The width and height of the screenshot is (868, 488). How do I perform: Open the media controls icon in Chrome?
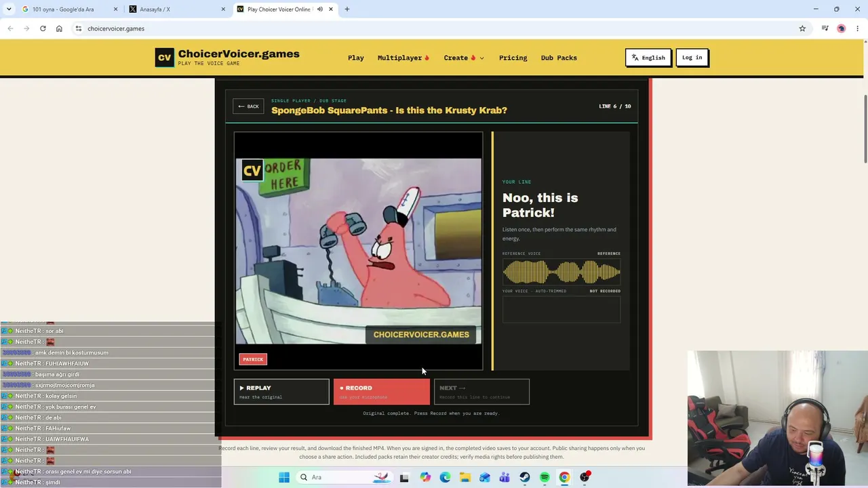[825, 28]
